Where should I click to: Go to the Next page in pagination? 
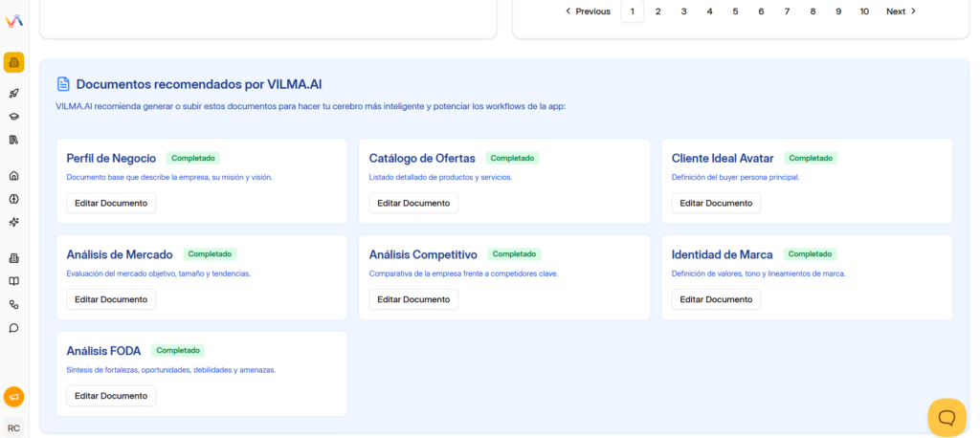tap(901, 11)
